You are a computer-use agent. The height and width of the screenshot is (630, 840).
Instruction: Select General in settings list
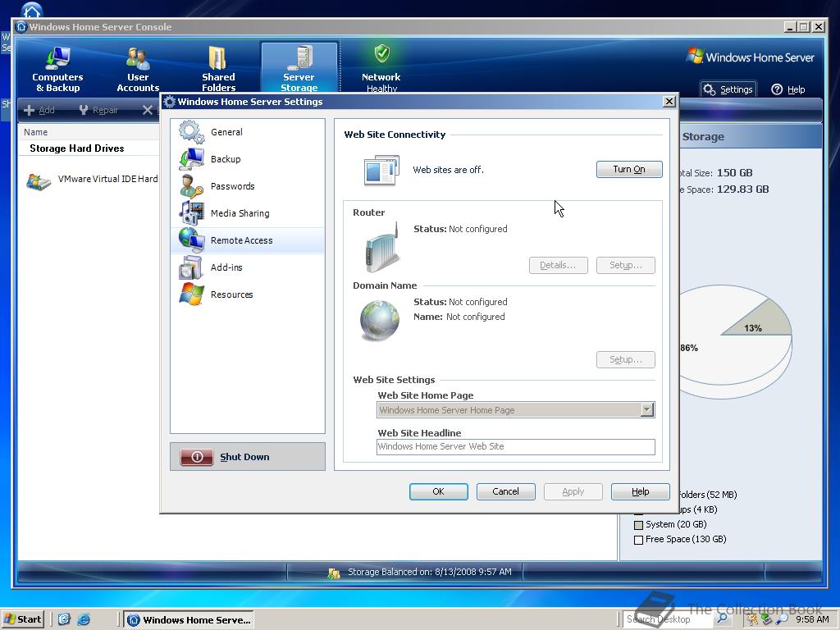click(x=248, y=132)
